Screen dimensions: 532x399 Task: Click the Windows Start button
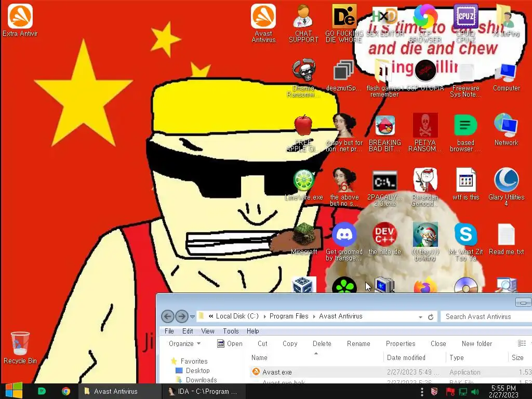coord(14,391)
